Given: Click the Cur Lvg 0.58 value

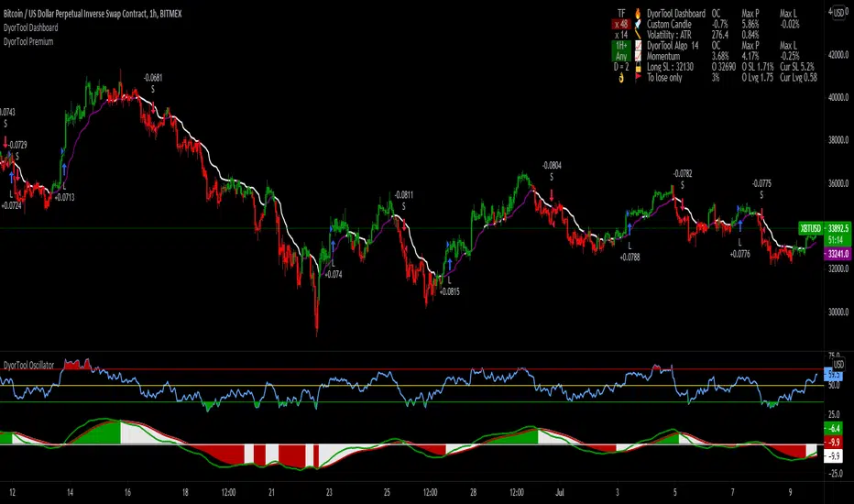Looking at the screenshot, I should click(x=798, y=77).
